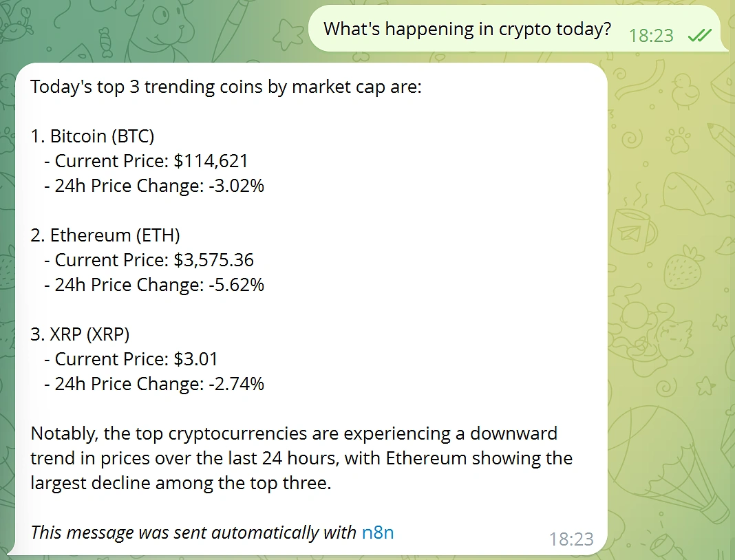735x560 pixels.
Task: Click the Ethereum current price line
Action: (x=149, y=259)
